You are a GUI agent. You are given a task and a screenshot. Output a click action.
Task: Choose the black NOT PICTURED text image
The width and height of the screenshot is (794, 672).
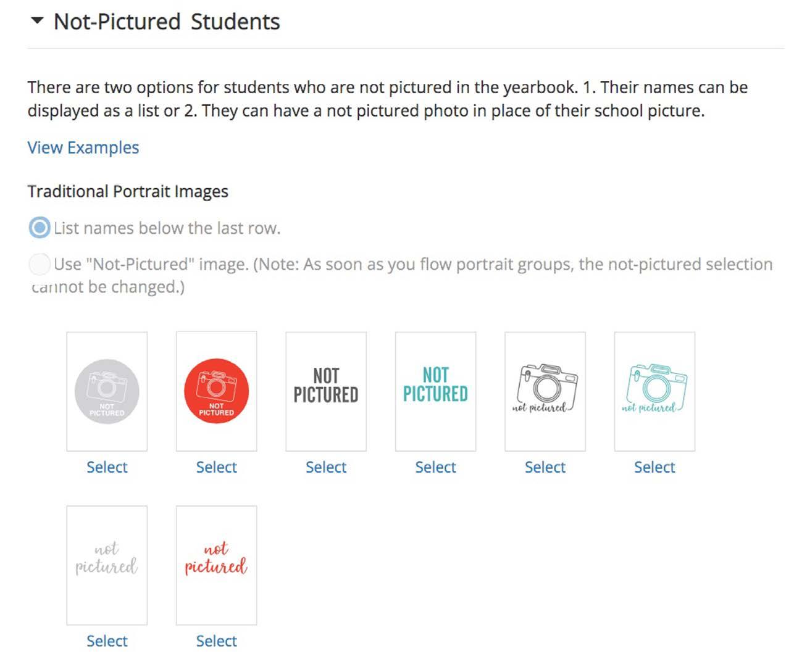[x=326, y=392]
